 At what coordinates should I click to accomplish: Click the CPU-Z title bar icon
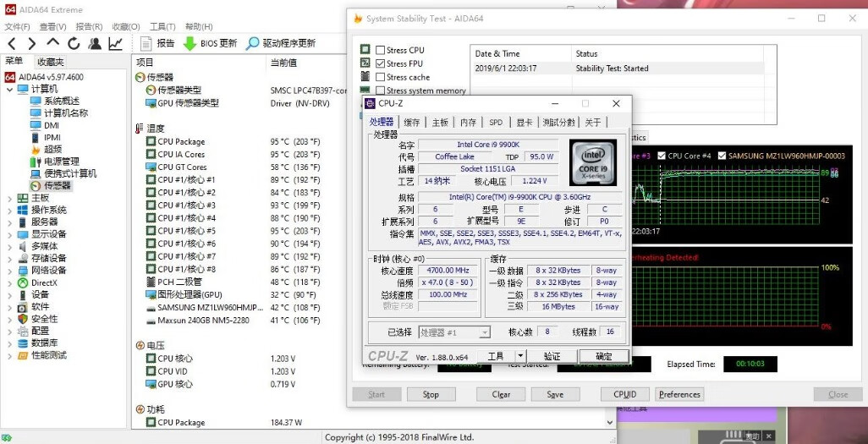369,103
